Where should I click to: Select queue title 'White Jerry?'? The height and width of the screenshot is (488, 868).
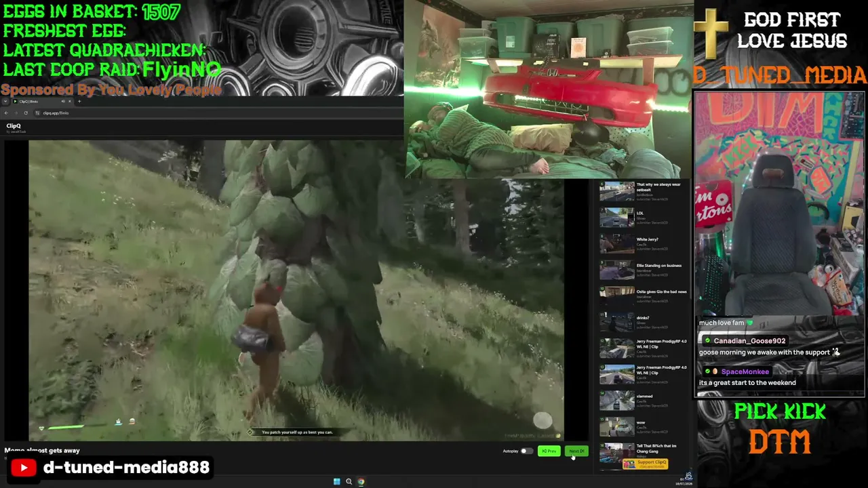click(648, 239)
